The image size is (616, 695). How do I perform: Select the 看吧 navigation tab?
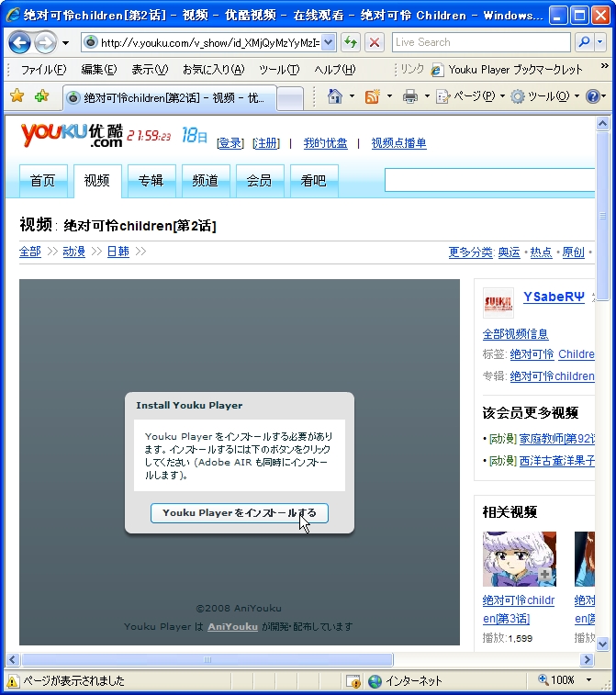[x=313, y=181]
